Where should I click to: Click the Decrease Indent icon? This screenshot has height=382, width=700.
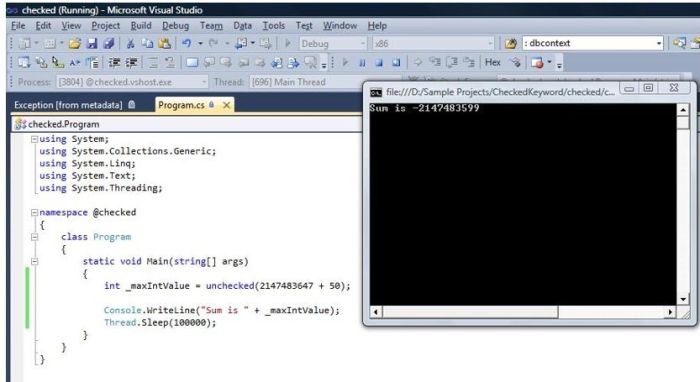[x=114, y=62]
